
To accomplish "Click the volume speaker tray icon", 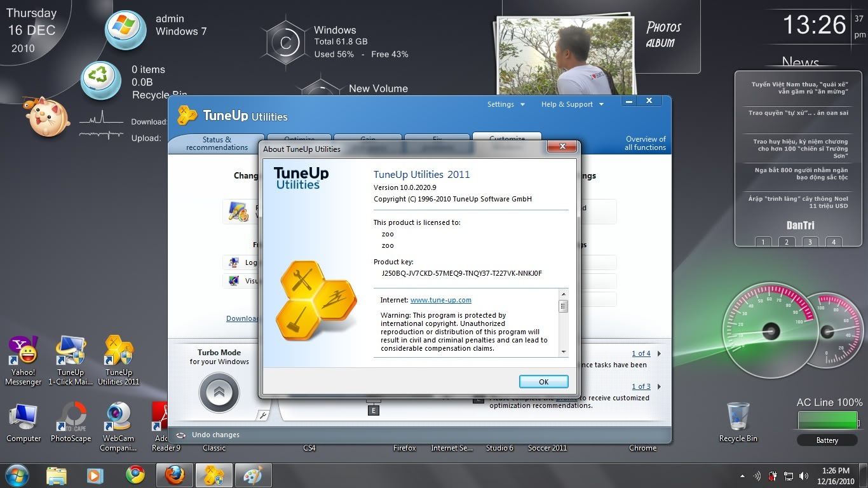I will [804, 476].
